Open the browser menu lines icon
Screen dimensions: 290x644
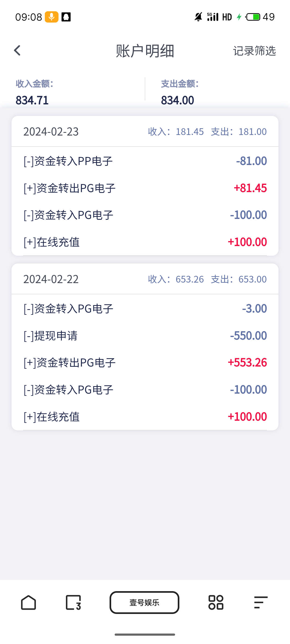tap(261, 602)
